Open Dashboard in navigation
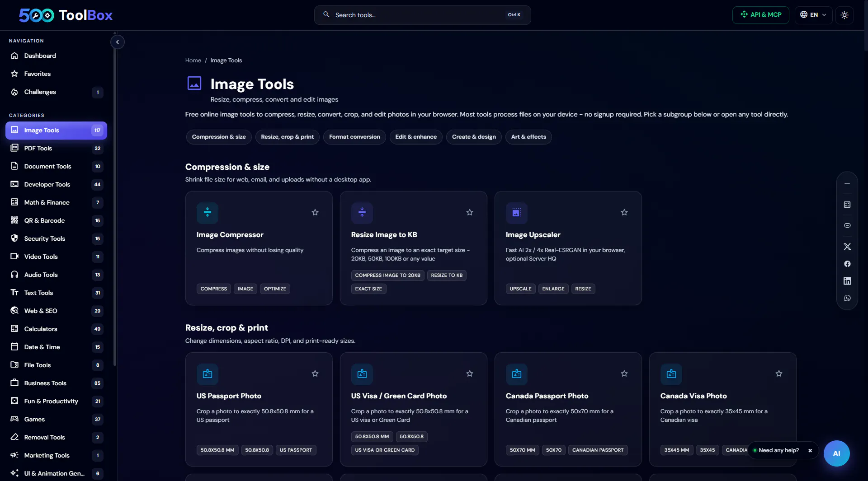This screenshot has width=868, height=481. click(56, 56)
